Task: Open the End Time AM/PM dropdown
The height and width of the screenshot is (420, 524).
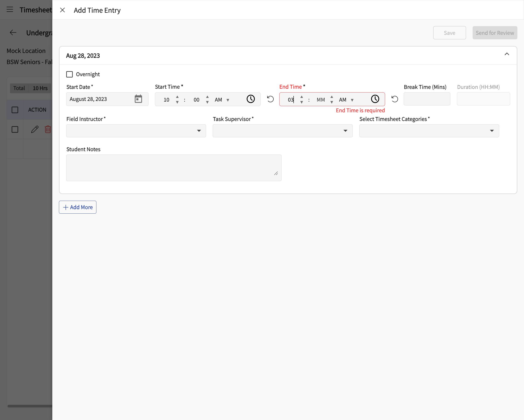Action: [x=346, y=100]
